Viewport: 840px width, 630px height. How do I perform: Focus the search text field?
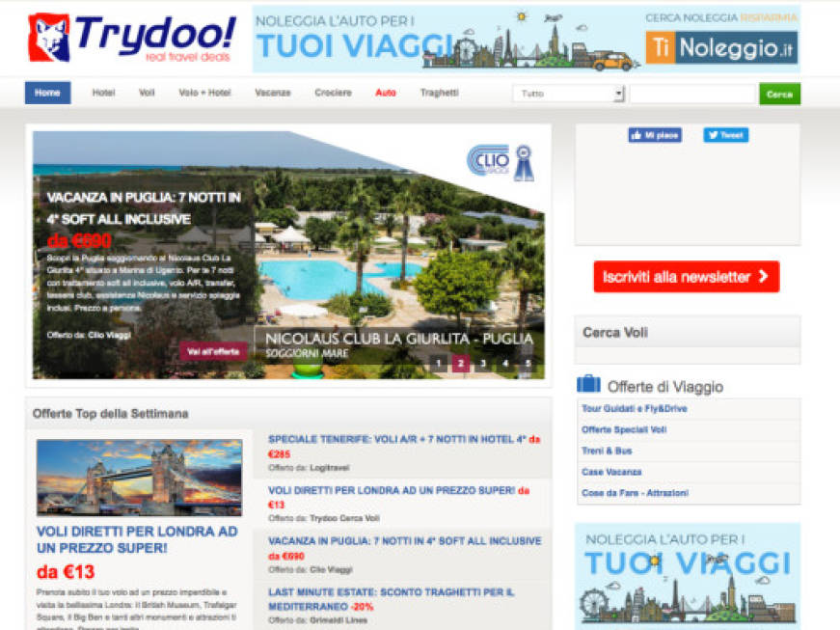pos(692,94)
